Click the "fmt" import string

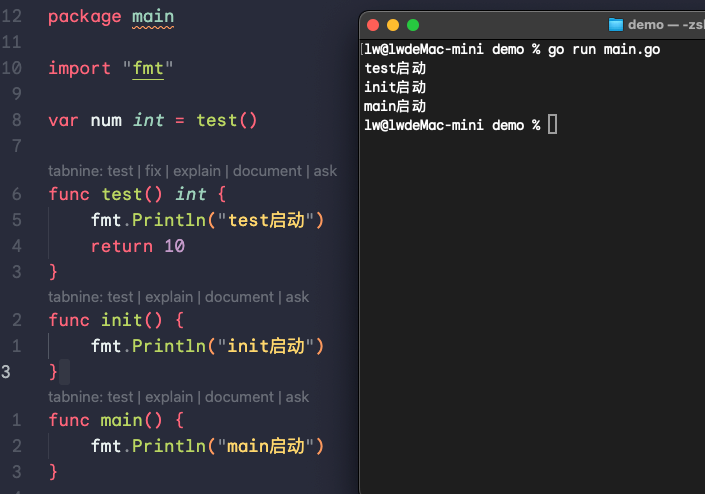pyautogui.click(x=148, y=69)
